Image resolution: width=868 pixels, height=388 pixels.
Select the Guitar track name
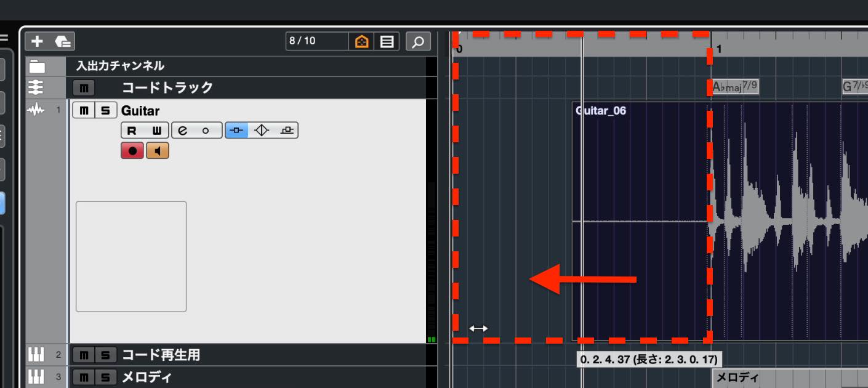140,111
